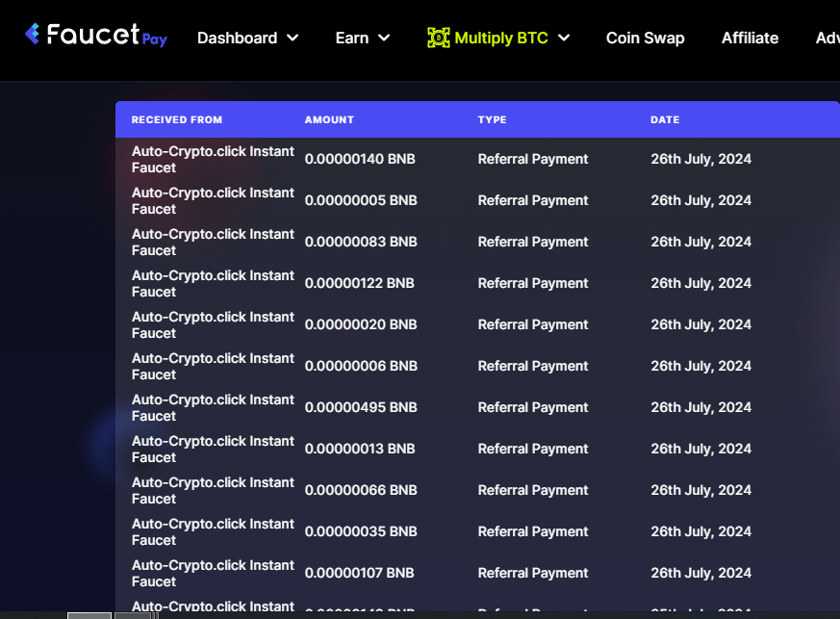Click the DATE column header
The height and width of the screenshot is (619, 840).
point(665,120)
